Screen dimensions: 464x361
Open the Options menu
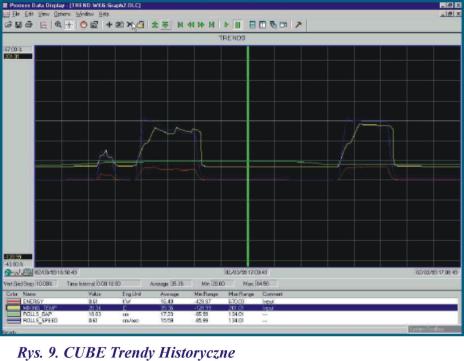62,14
